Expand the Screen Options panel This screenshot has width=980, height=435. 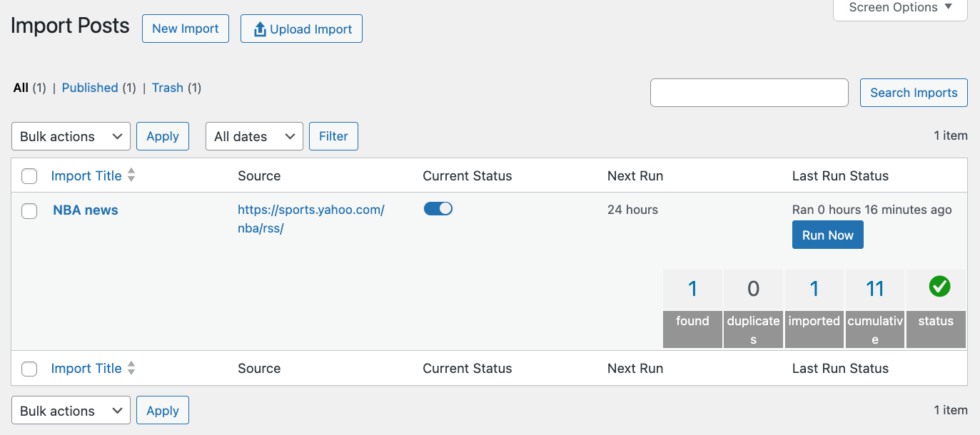point(899,7)
